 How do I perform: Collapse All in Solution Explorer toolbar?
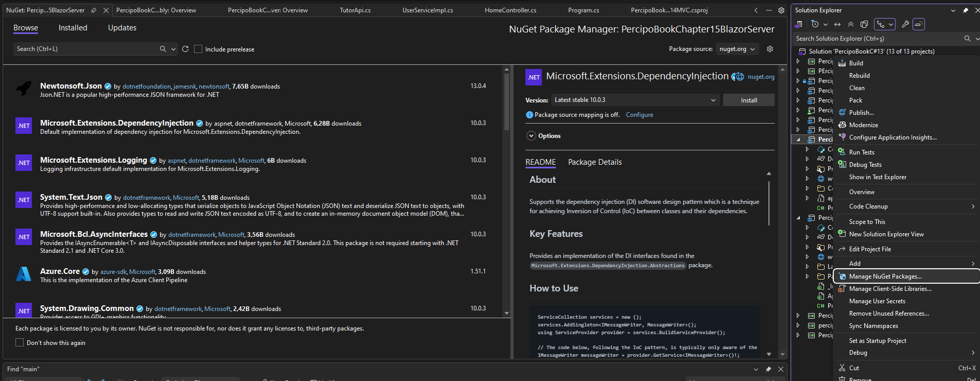tap(851, 24)
